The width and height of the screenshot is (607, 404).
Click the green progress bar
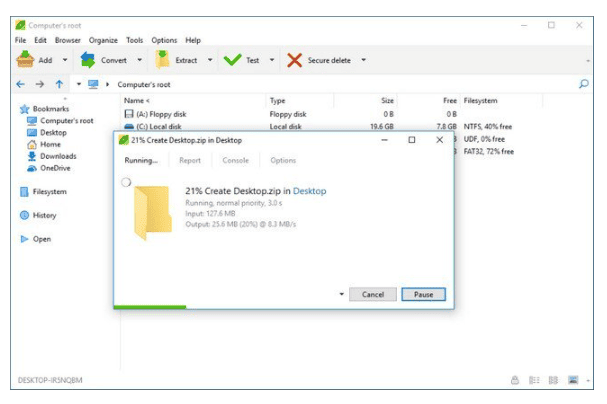point(150,307)
